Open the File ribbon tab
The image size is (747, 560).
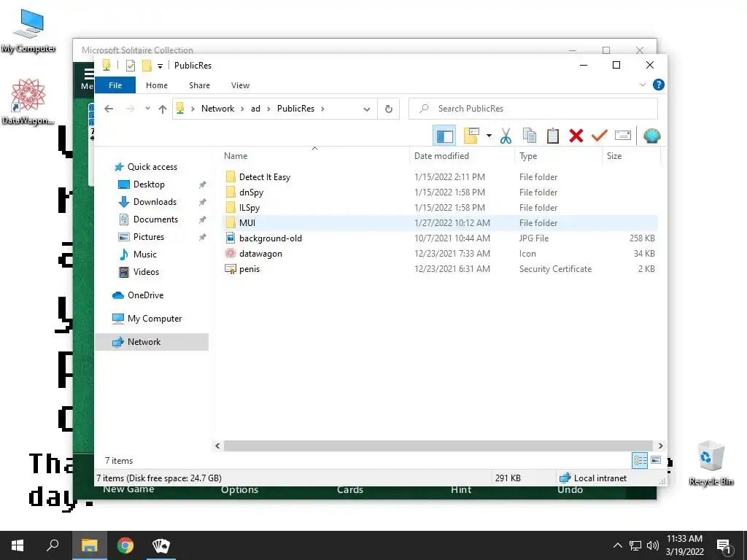point(115,85)
